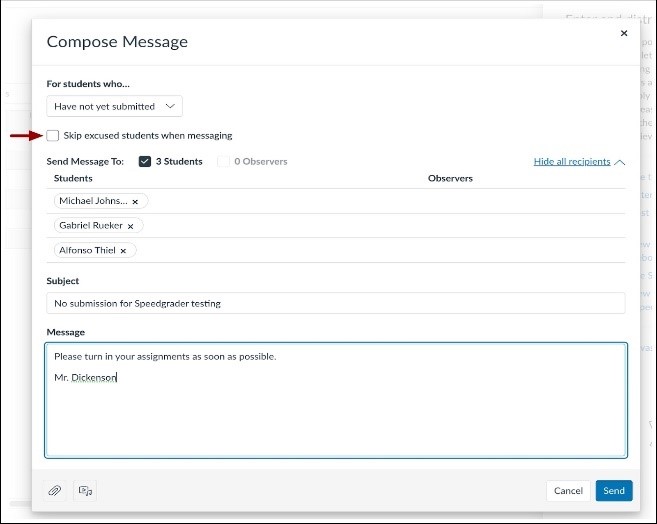Image resolution: width=657 pixels, height=524 pixels.
Task: Click the Message field label
Action: coord(66,332)
